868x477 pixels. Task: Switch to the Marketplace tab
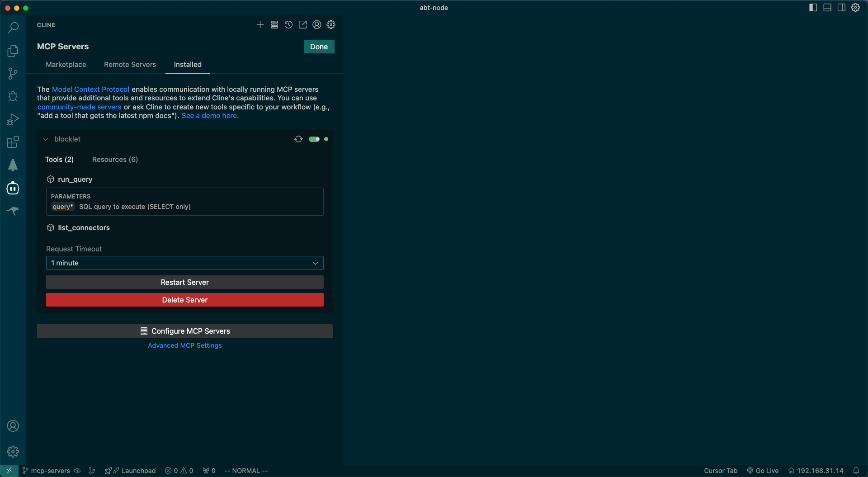click(66, 65)
